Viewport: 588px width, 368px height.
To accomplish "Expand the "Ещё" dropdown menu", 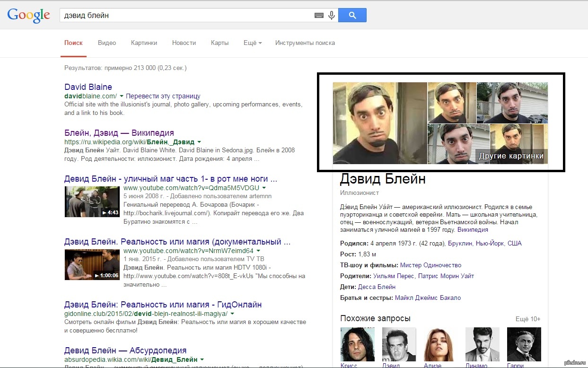I will (x=253, y=43).
